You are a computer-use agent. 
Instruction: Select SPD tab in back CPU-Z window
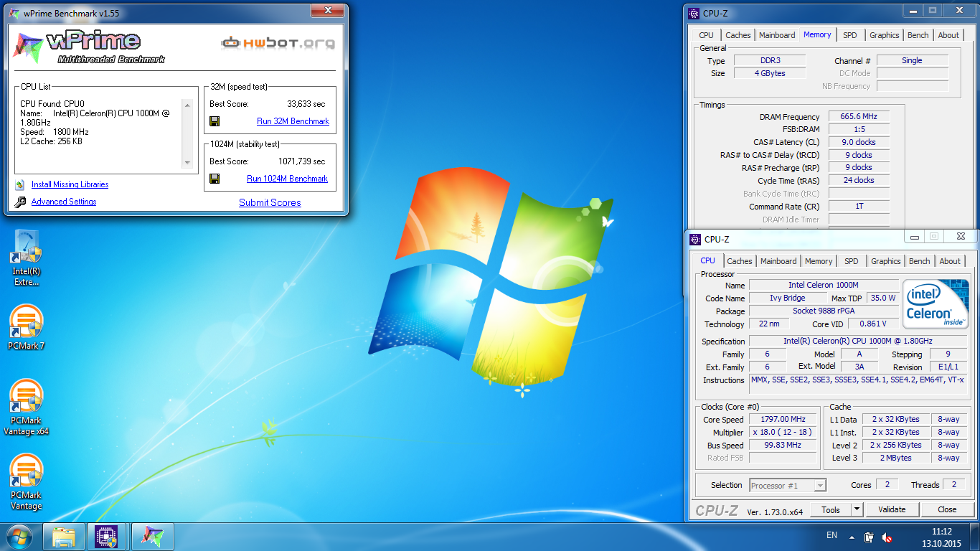[850, 35]
